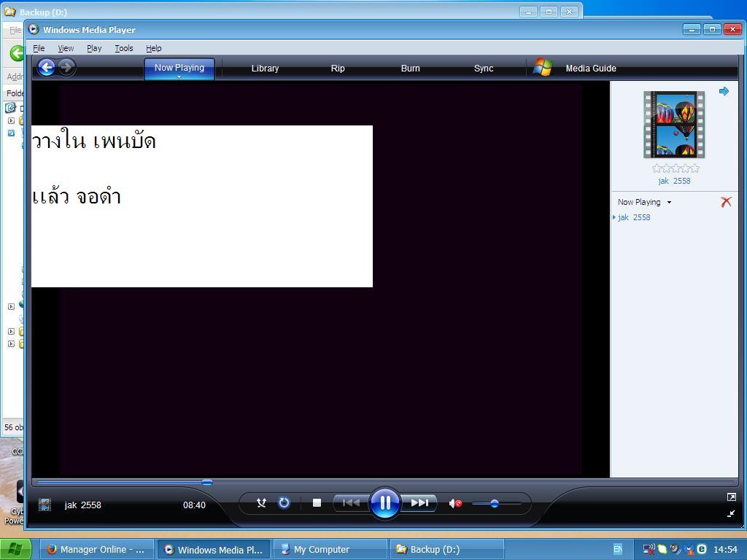
Task: Click the Windows Start button
Action: point(15,550)
